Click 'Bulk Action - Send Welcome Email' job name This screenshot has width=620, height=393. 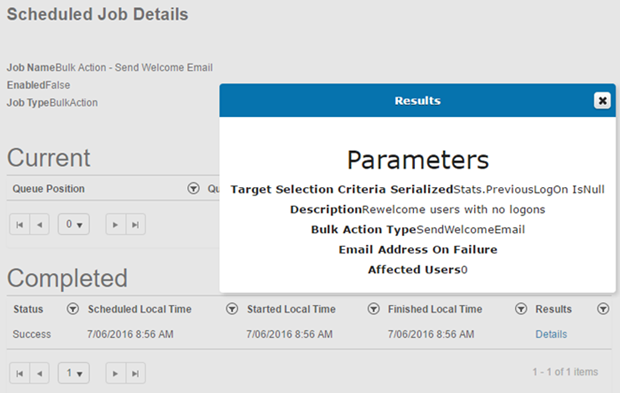(x=134, y=68)
